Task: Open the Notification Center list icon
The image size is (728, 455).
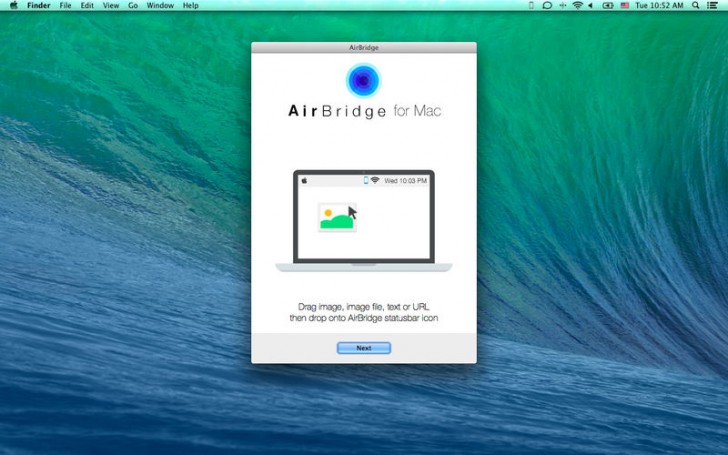Action: coord(712,6)
